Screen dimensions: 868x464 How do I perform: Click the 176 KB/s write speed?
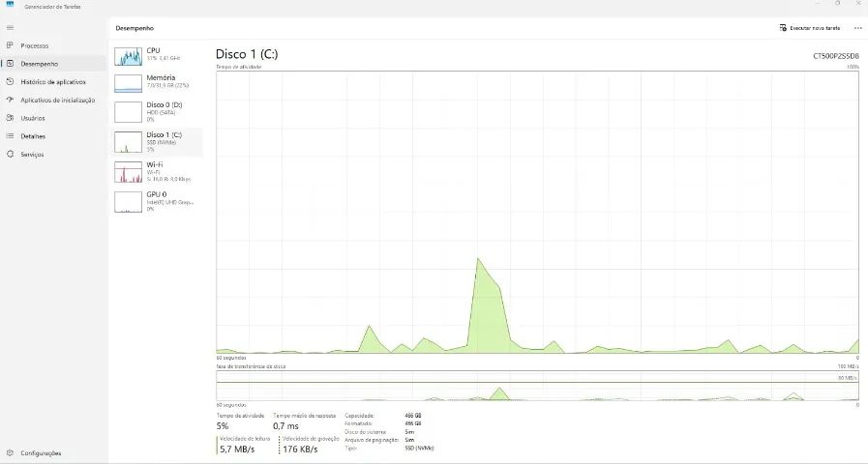point(300,449)
